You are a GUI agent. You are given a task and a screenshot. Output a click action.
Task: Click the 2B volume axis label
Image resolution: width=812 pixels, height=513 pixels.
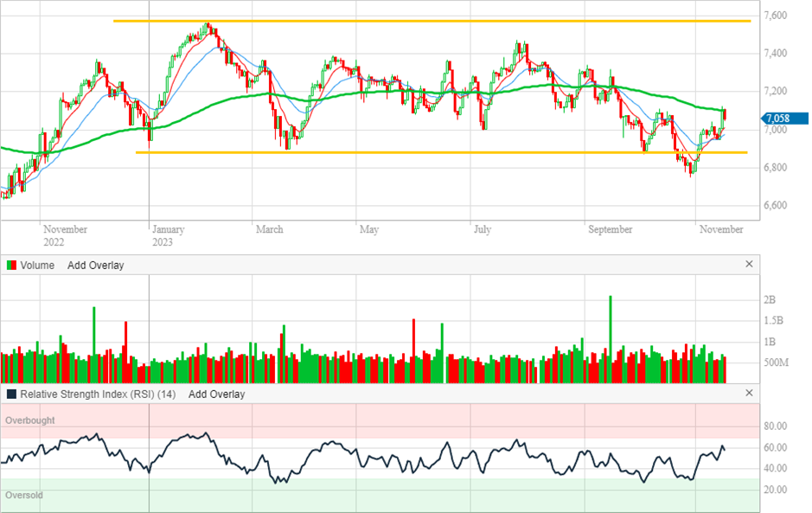point(770,299)
